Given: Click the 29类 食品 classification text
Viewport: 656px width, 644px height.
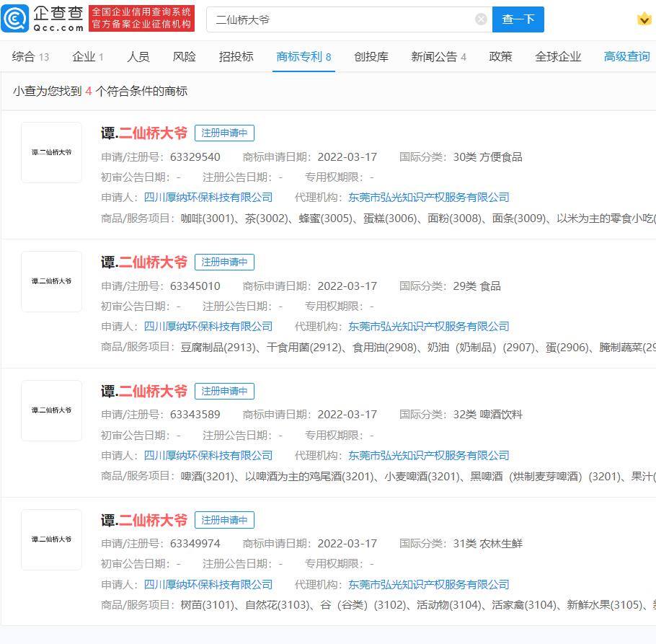Looking at the screenshot, I should coord(477,286).
